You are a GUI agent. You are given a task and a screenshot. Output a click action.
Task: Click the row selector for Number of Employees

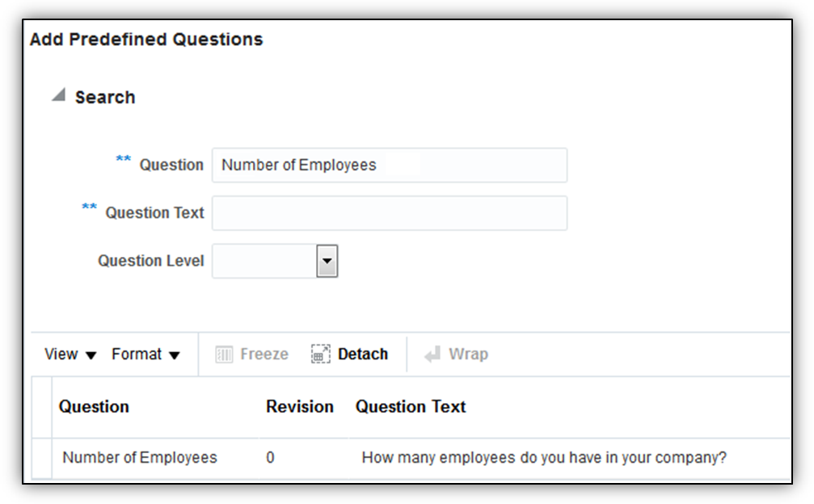click(x=41, y=458)
